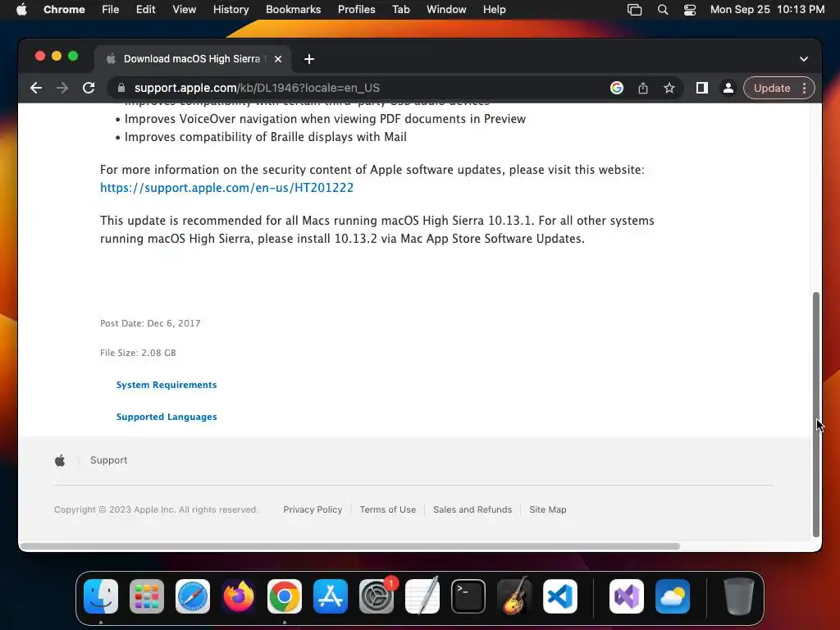Open the Help menu
This screenshot has width=840, height=630.
coord(495,10)
